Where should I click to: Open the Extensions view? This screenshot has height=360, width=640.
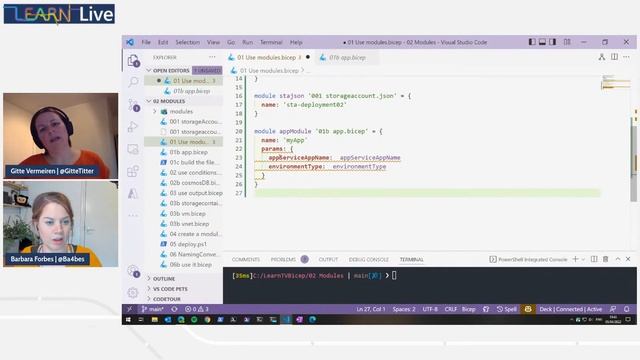point(133,171)
